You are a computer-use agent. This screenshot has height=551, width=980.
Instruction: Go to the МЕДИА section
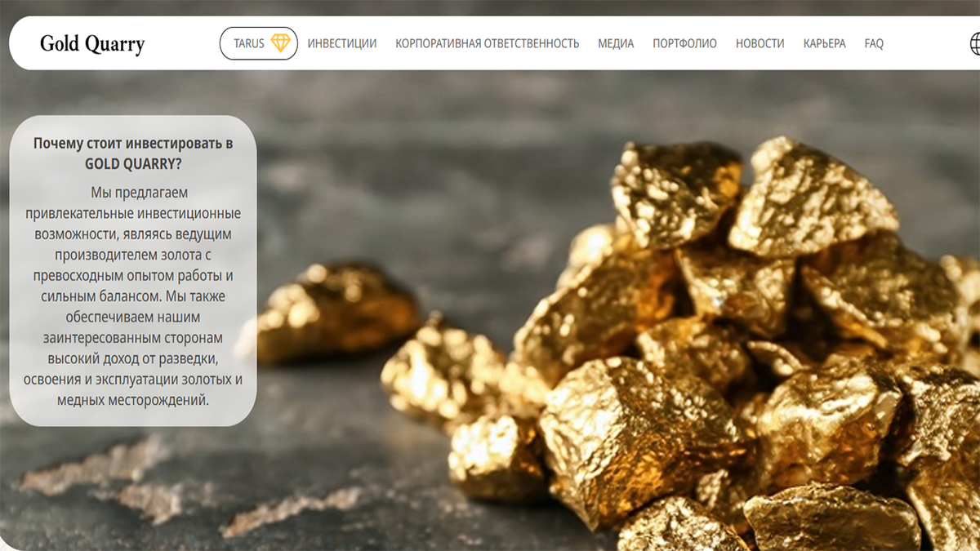click(616, 43)
